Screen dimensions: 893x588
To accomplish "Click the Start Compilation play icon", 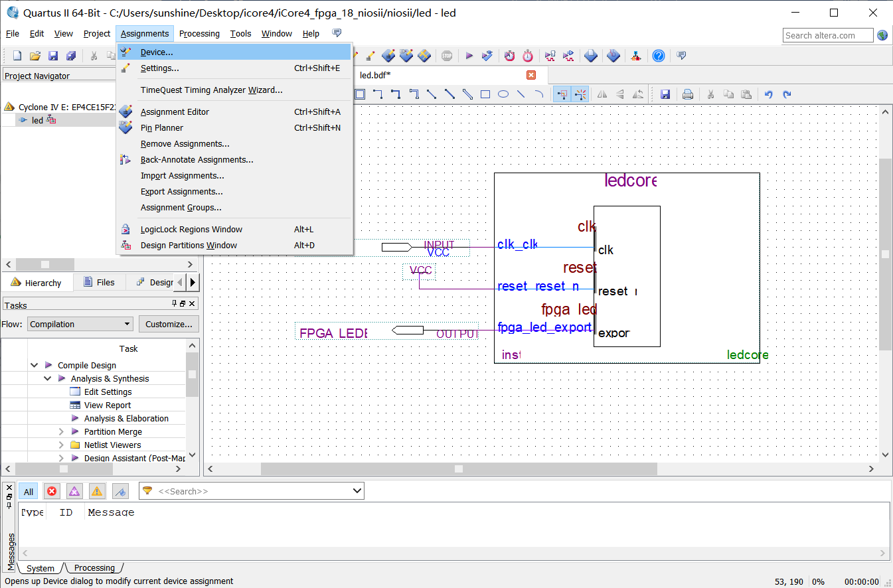I will click(x=469, y=56).
